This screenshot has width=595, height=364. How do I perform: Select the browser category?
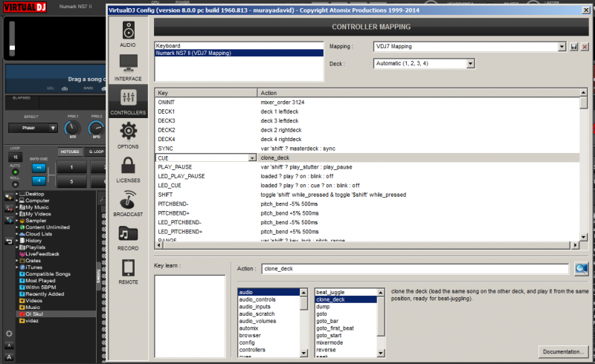[x=269, y=336]
